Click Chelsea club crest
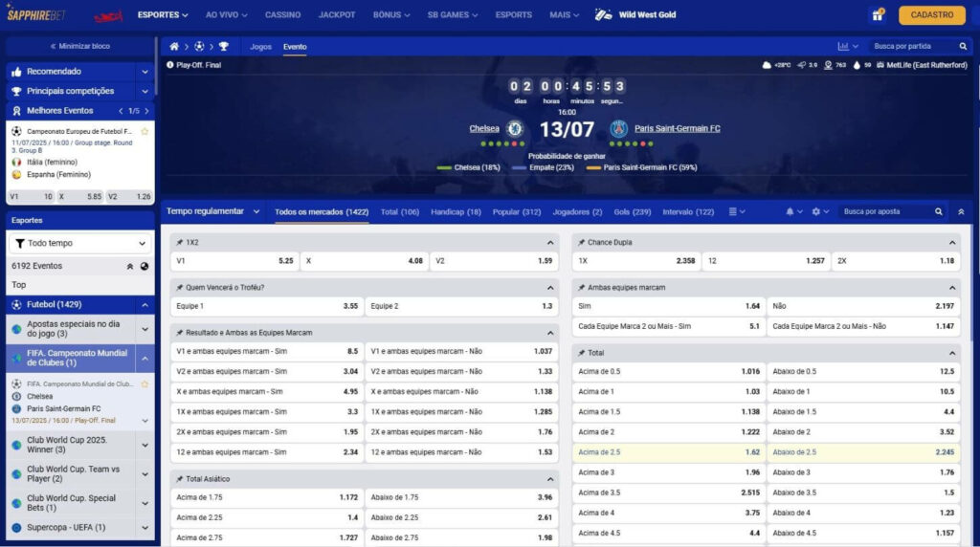The image size is (980, 547). (515, 129)
